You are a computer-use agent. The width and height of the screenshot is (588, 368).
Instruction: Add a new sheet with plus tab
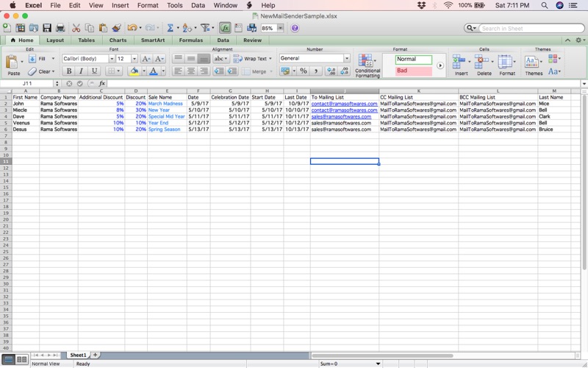tap(96, 355)
